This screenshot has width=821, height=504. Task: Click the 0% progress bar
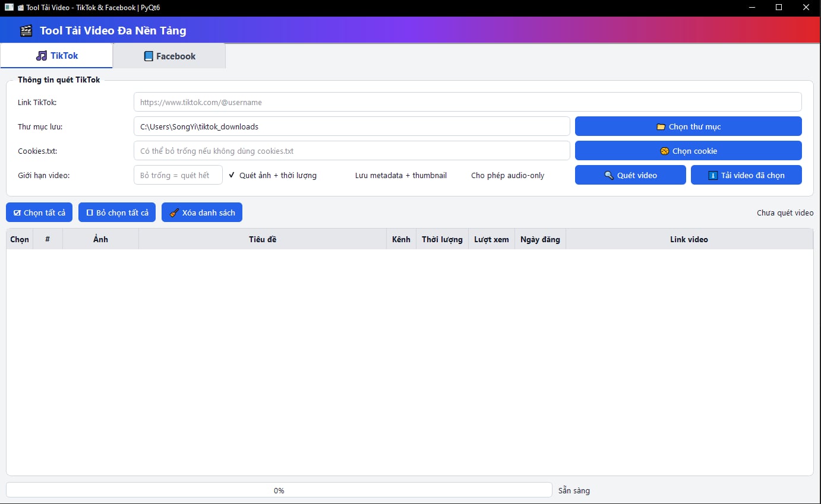(279, 490)
